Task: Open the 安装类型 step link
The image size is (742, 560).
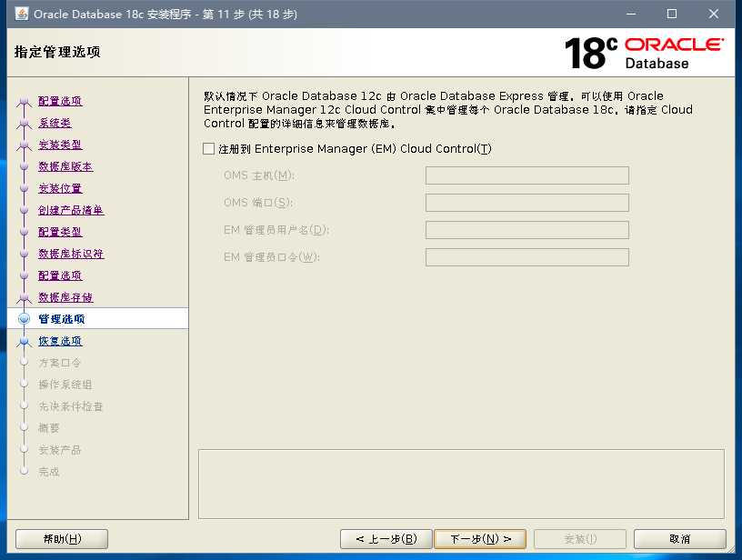Action: point(60,145)
